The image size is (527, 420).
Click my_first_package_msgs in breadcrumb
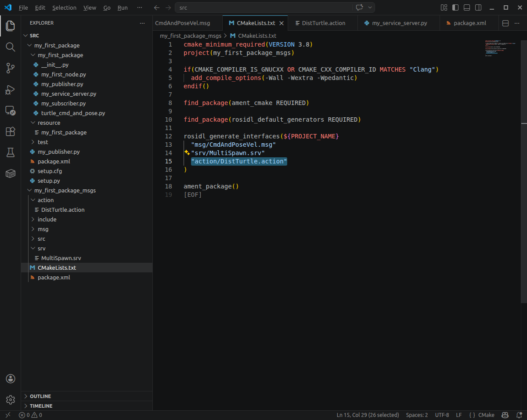190,36
